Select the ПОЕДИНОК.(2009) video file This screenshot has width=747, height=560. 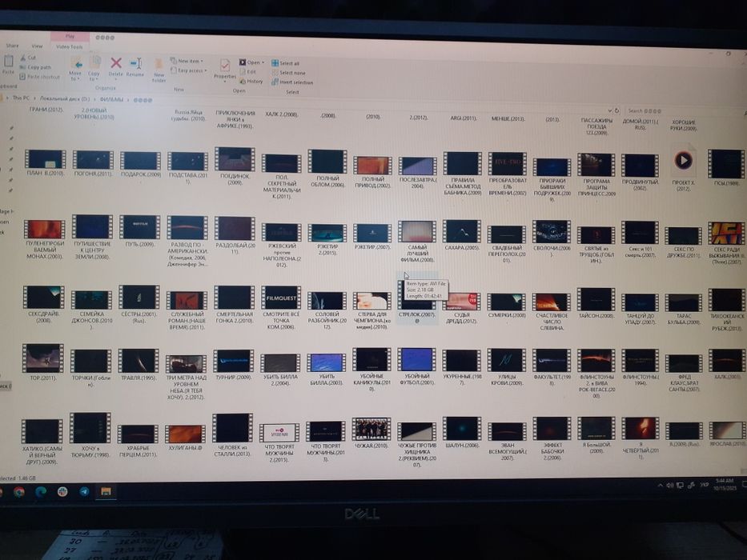(235, 166)
